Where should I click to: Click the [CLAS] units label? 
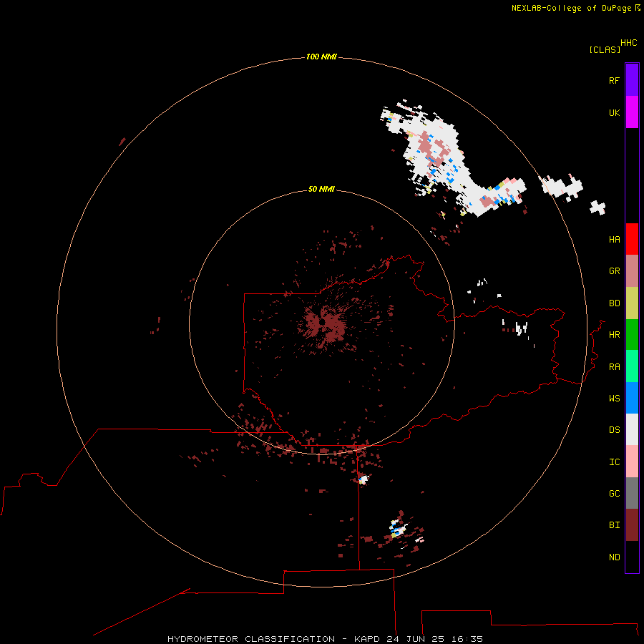605,50
